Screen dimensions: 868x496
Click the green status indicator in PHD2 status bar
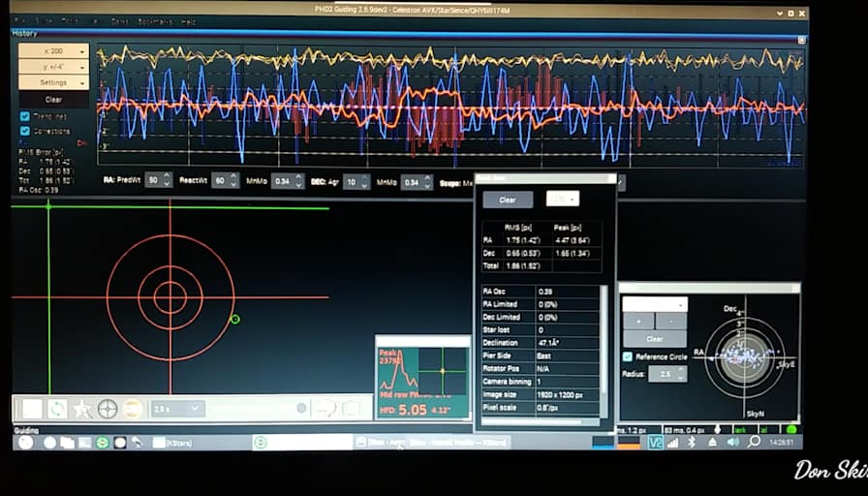pos(791,429)
